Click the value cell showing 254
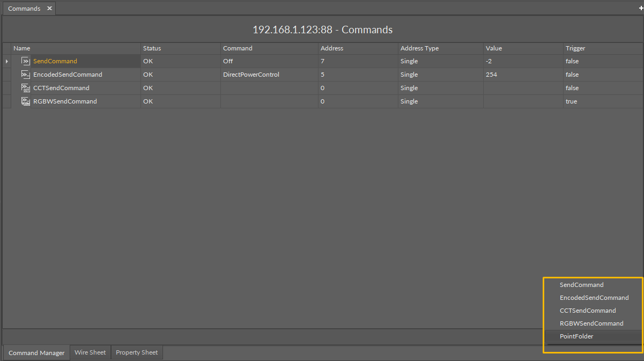Screen dimensions: 644x361 (x=523, y=75)
